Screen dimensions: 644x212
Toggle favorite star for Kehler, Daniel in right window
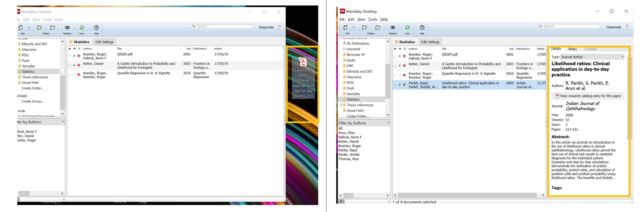(395, 66)
